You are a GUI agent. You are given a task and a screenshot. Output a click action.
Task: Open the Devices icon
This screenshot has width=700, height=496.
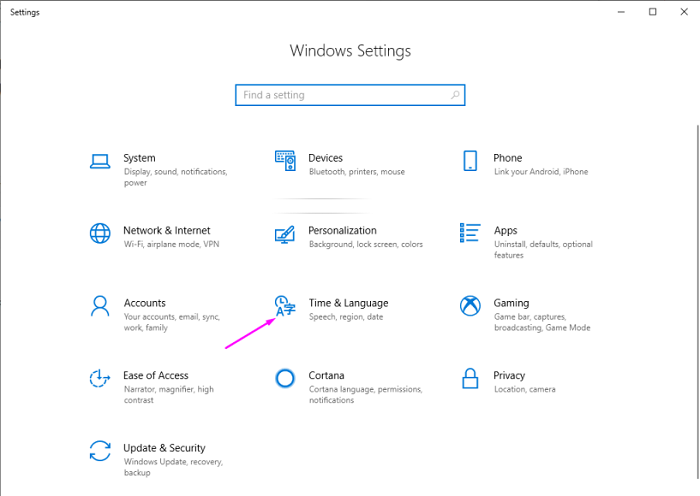click(285, 161)
